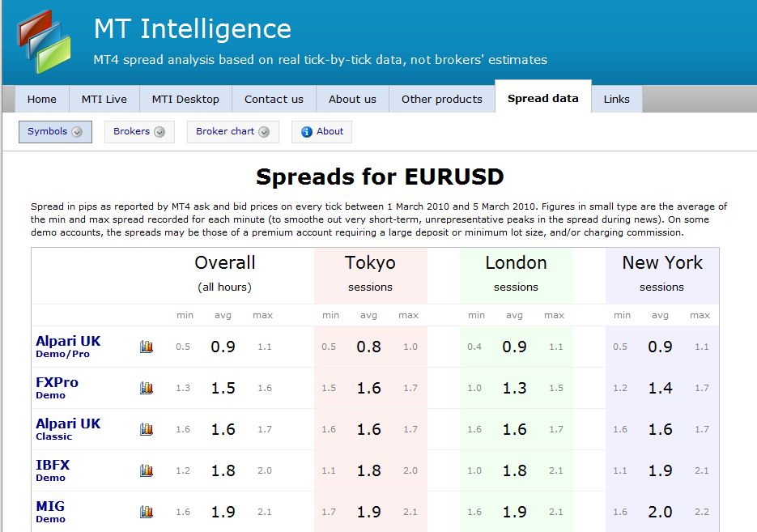Click the MT Intelligence logo icon
Viewport: 757px width, 532px height.
(45, 40)
